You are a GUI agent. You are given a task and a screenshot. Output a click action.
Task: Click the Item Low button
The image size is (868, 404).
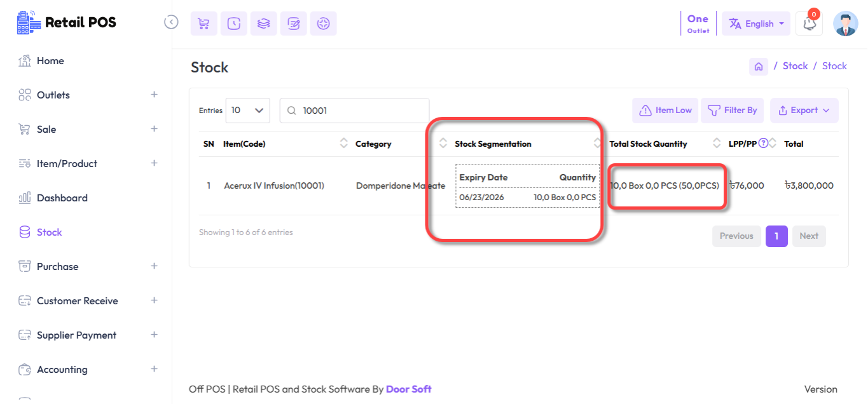click(x=665, y=111)
